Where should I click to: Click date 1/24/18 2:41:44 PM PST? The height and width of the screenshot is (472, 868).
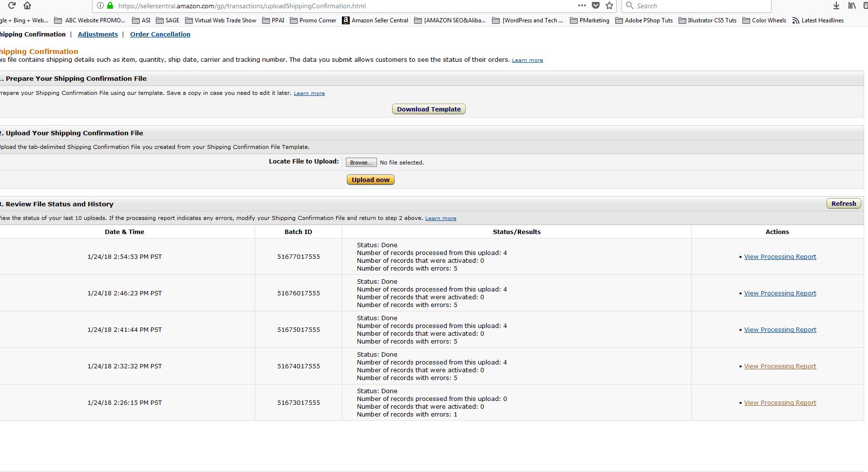pyautogui.click(x=125, y=329)
